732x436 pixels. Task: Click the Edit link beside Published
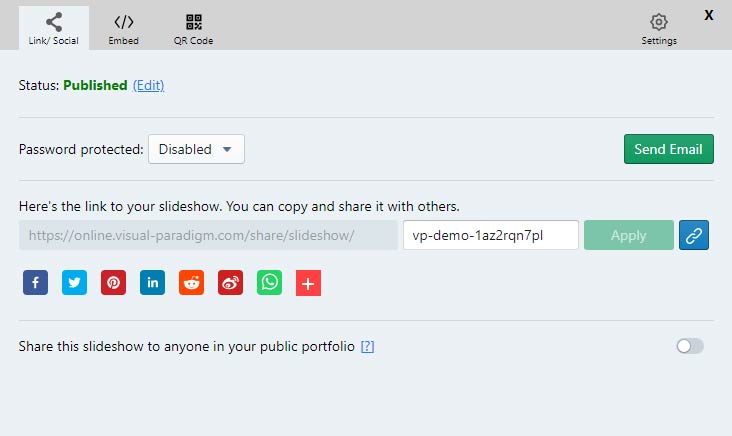(148, 86)
